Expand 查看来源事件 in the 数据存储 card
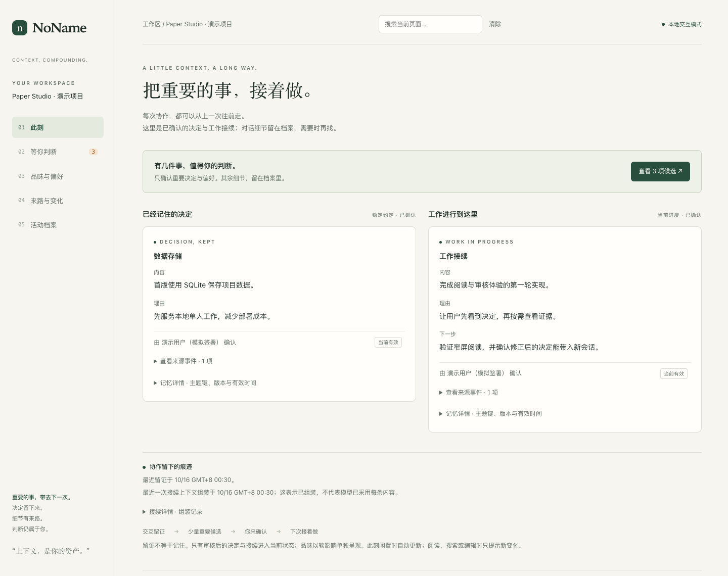This screenshot has height=576, width=728. click(183, 361)
